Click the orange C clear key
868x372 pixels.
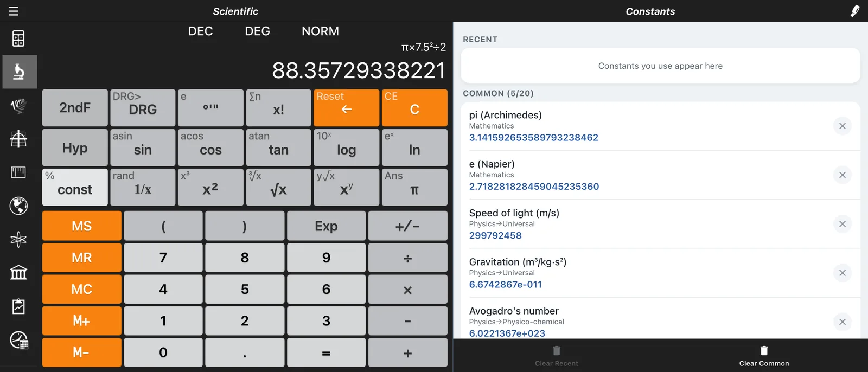(414, 108)
